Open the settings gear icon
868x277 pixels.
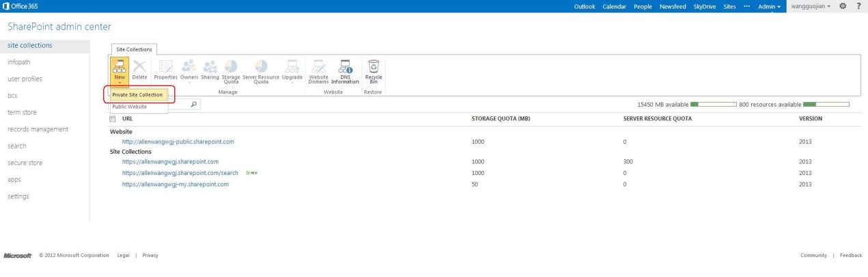point(843,6)
